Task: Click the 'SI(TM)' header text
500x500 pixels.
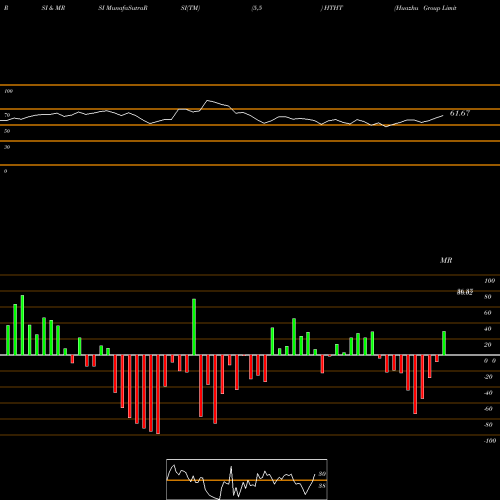Action: (x=190, y=8)
